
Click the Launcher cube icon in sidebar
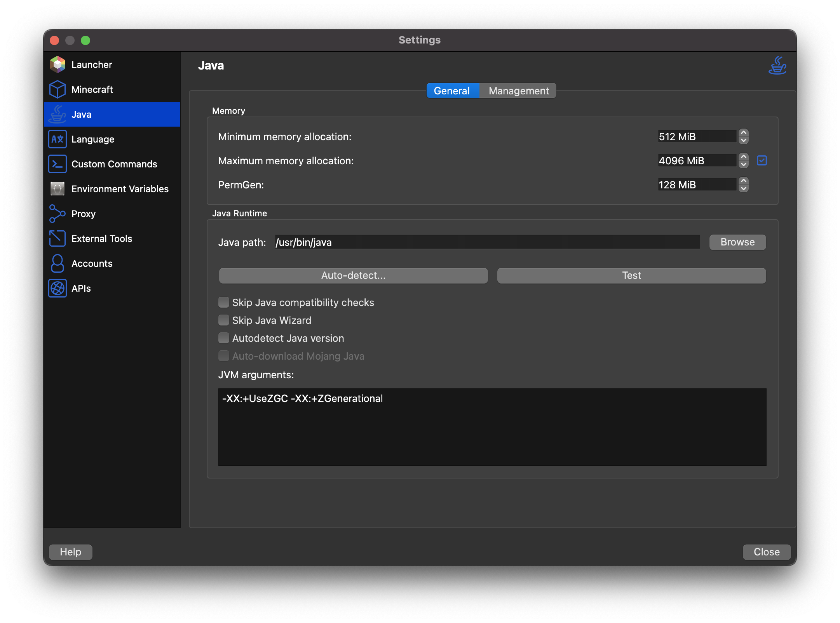[58, 64]
